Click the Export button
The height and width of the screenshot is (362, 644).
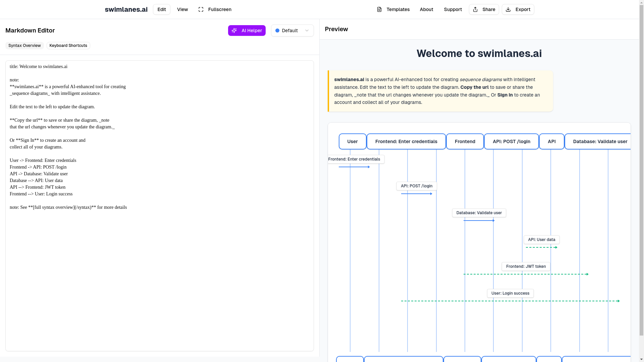point(518,9)
